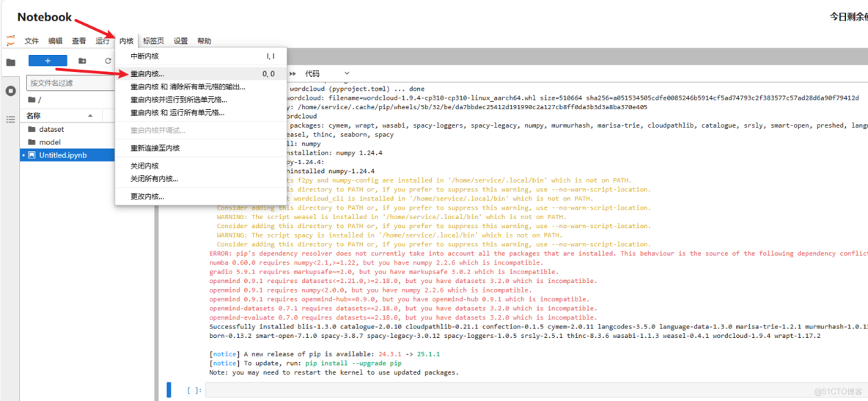The width and height of the screenshot is (868, 401).
Task: Click the 'Successfully installed blis-1.3.0' output line
Action: tap(538, 327)
